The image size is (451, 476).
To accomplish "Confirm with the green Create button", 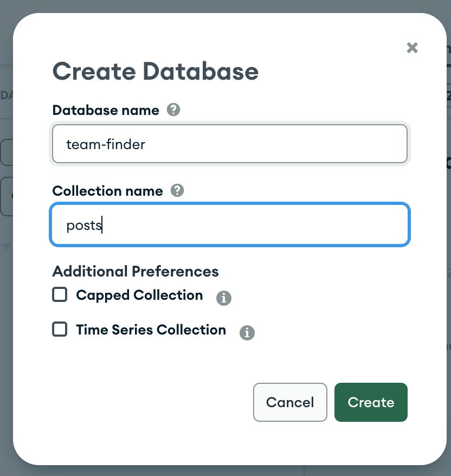I will click(371, 402).
